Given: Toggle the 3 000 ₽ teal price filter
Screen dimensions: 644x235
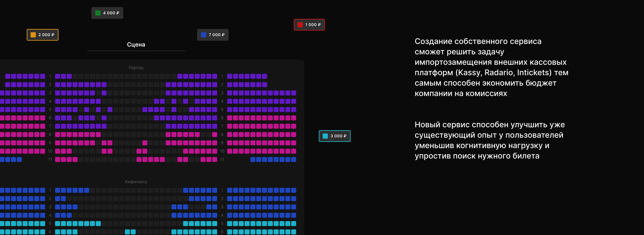Looking at the screenshot, I should 335,136.
